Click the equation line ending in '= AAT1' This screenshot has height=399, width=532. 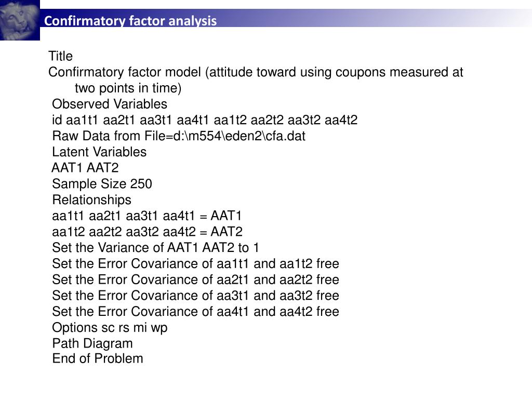point(147,216)
